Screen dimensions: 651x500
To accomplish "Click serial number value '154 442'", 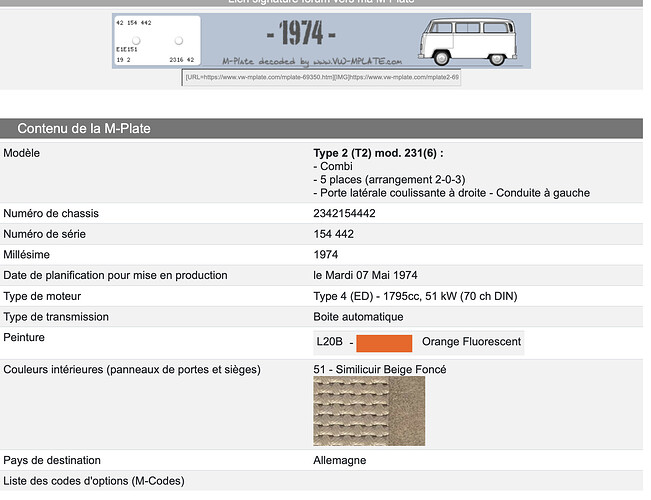I will point(334,234).
